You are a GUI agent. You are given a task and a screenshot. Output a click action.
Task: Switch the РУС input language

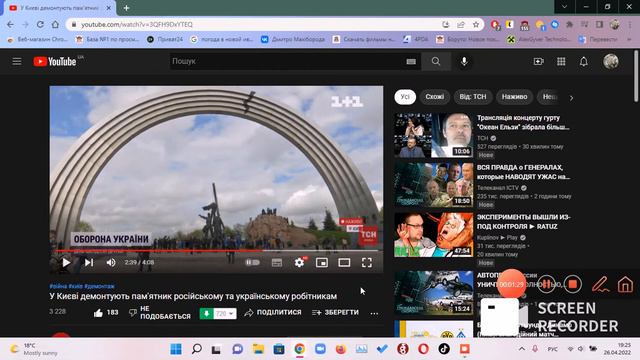(x=553, y=349)
